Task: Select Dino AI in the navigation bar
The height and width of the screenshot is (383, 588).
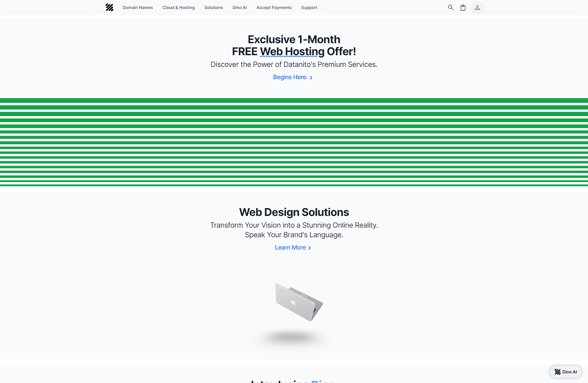Action: pos(239,7)
